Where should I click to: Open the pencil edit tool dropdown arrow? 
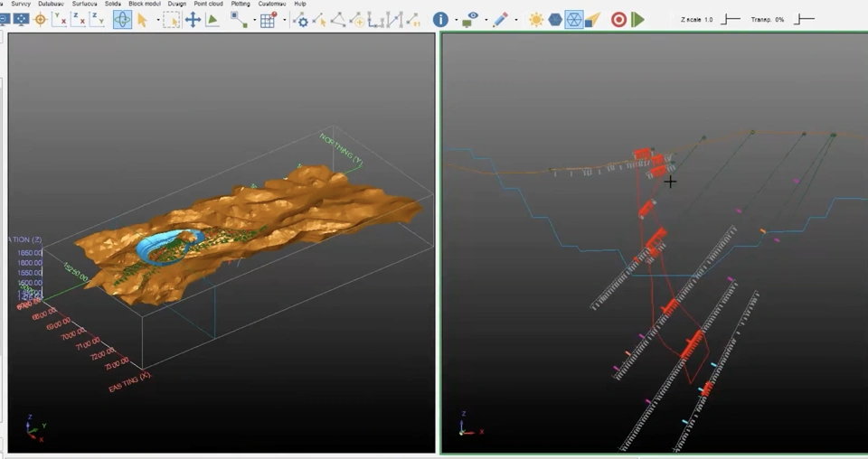[515, 20]
